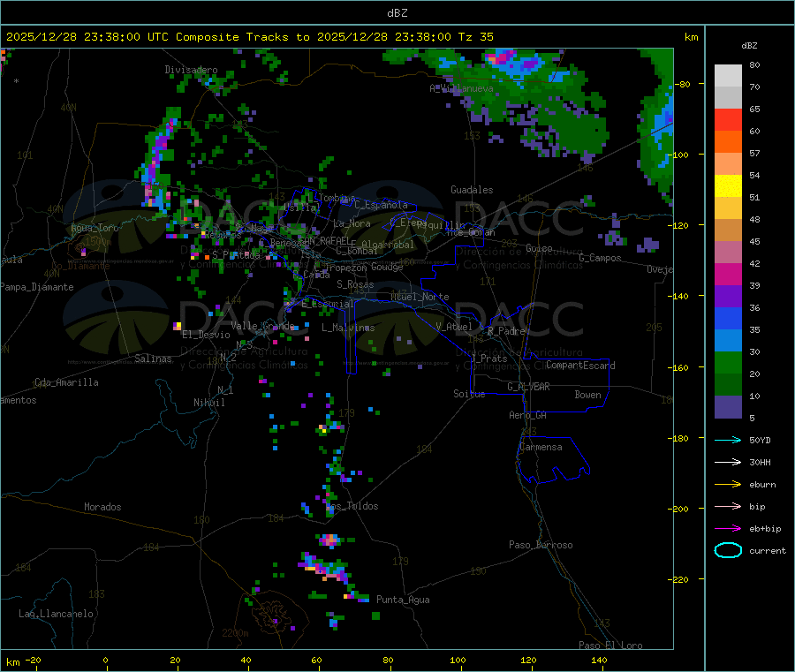This screenshot has height=672, width=795.
Task: Click the 'eb+bip' legend label
Action: [765, 529]
